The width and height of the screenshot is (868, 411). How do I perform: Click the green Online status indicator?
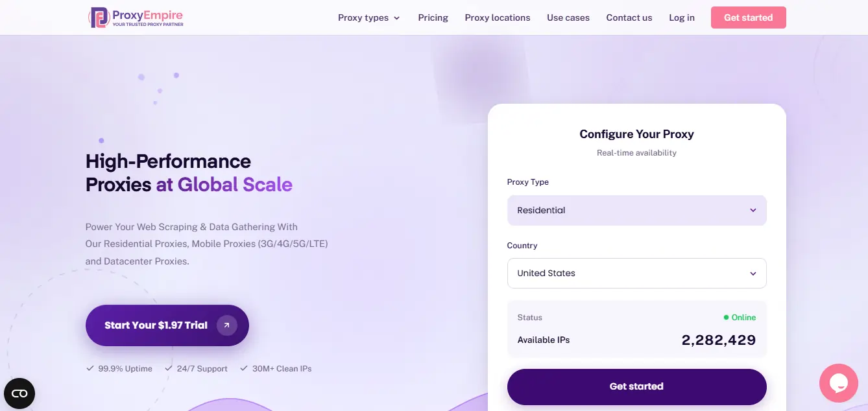pos(727,318)
